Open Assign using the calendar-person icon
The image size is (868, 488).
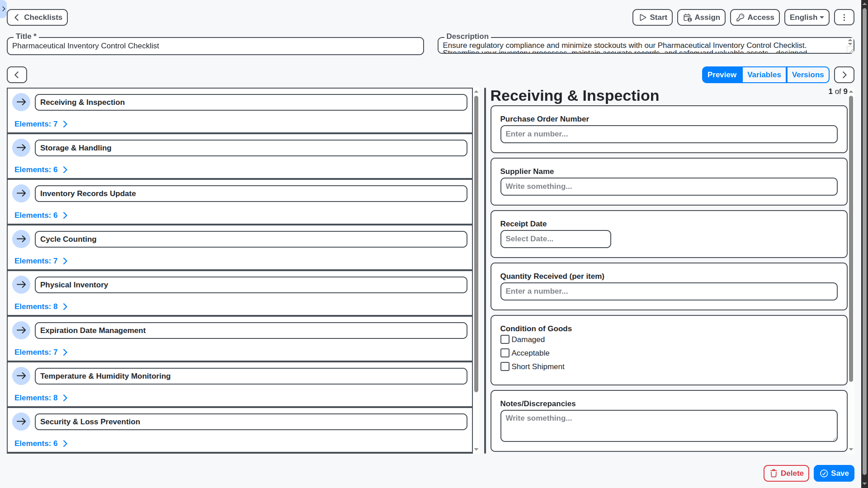(701, 17)
